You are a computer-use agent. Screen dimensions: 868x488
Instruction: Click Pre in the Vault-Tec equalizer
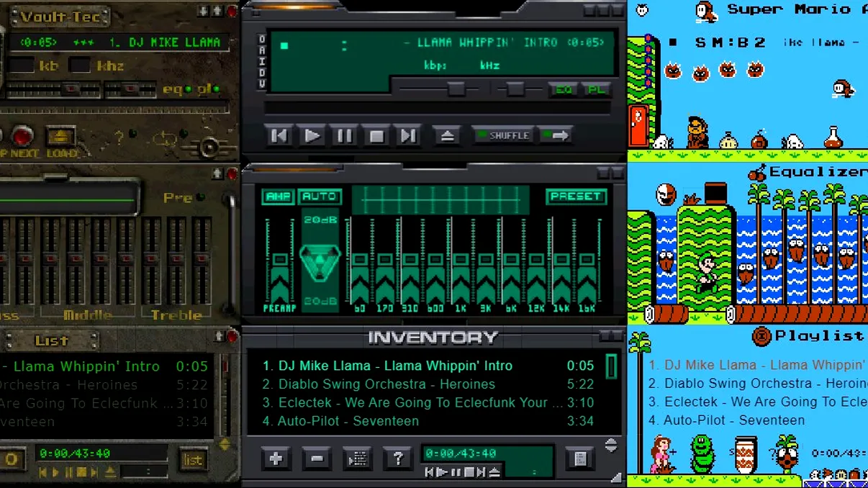[x=178, y=197]
